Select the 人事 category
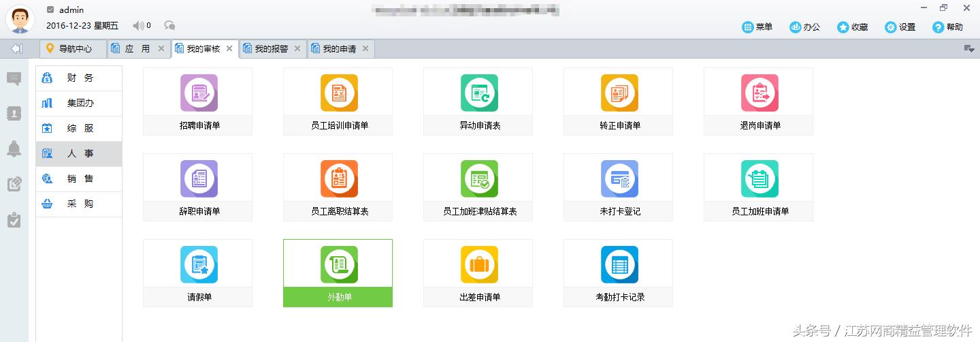 [x=79, y=154]
